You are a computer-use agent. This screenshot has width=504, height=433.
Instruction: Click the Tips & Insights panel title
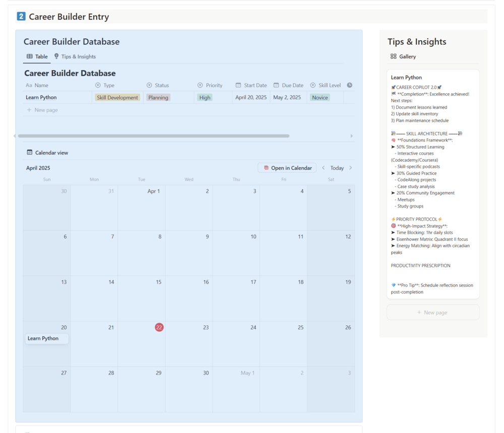(417, 41)
